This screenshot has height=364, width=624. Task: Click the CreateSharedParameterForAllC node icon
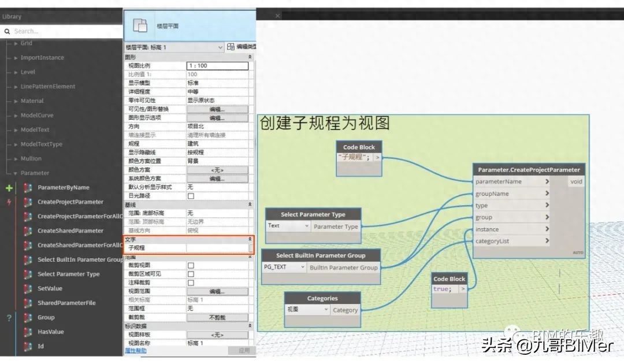(28, 245)
